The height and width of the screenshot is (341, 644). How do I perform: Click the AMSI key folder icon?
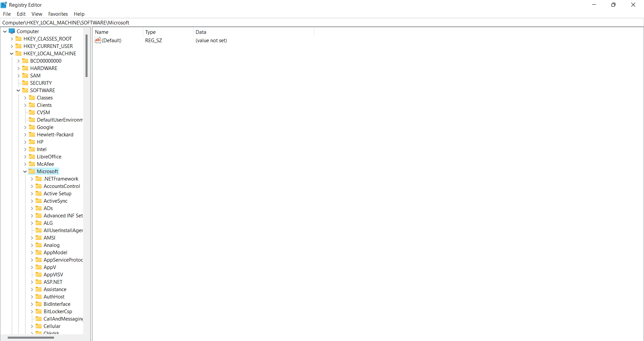tap(39, 237)
